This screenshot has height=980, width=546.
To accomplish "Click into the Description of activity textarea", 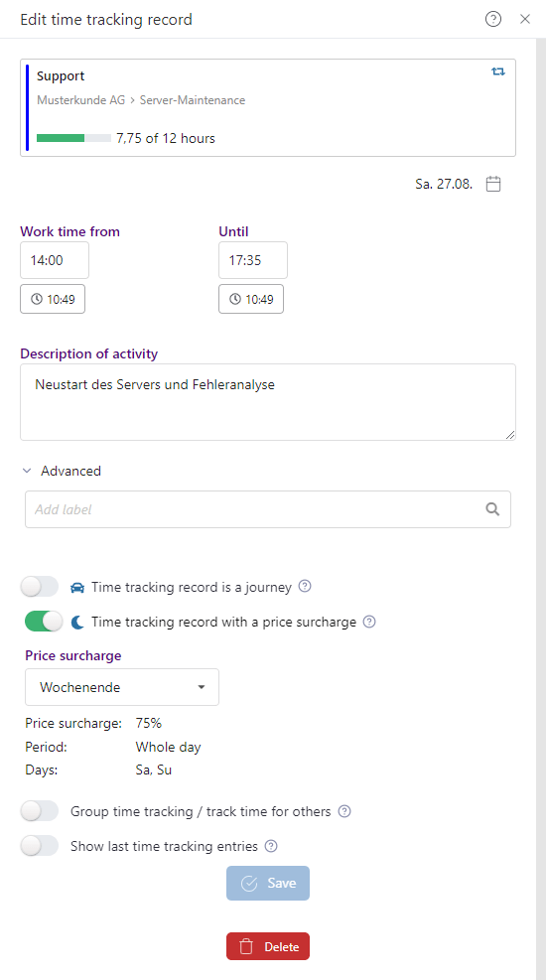I will pos(268,402).
